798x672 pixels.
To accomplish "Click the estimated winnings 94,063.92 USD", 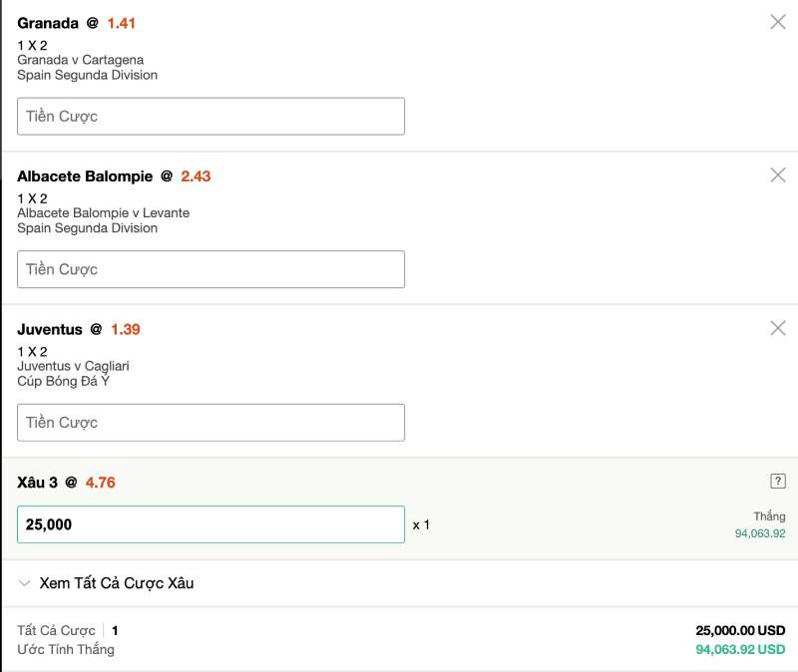I will [740, 649].
